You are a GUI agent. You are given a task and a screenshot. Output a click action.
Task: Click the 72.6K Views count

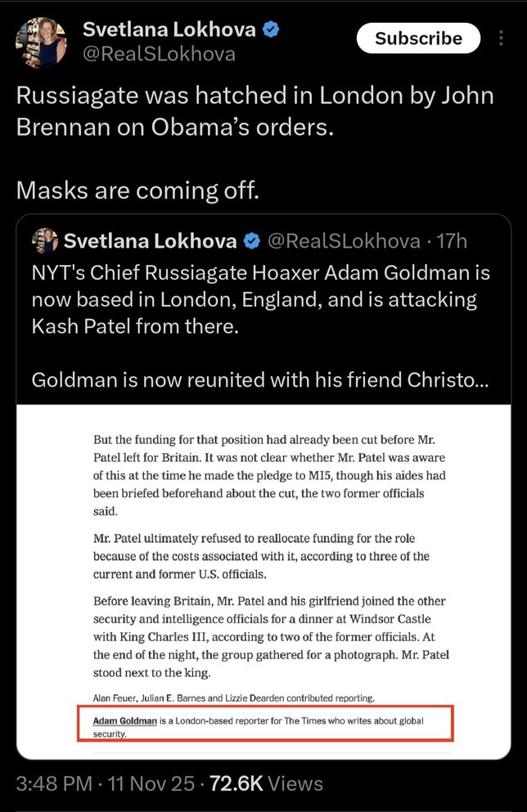(x=266, y=783)
